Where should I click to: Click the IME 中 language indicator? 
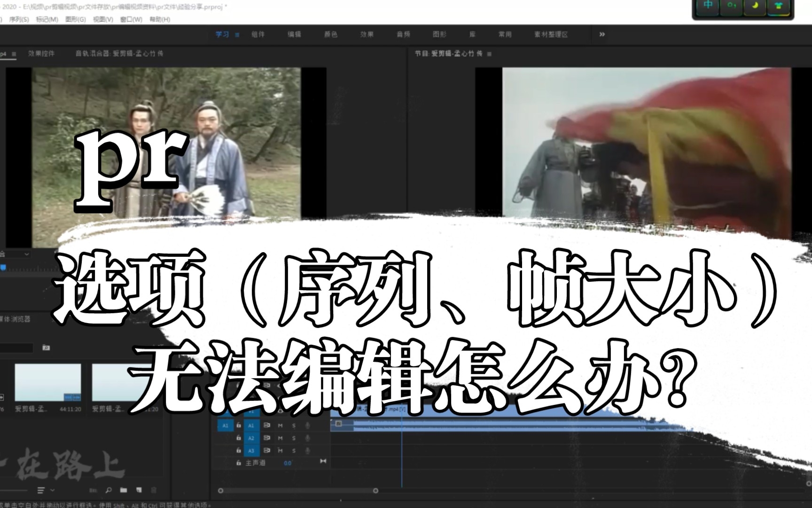708,6
